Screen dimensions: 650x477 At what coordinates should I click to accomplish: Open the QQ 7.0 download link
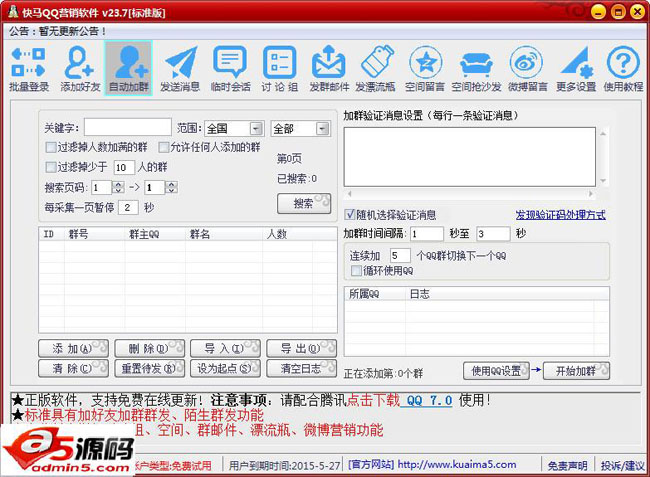pyautogui.click(x=429, y=400)
